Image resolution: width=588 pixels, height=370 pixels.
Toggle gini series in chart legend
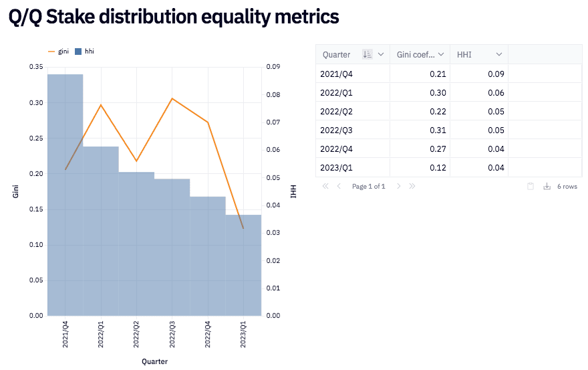coord(59,51)
